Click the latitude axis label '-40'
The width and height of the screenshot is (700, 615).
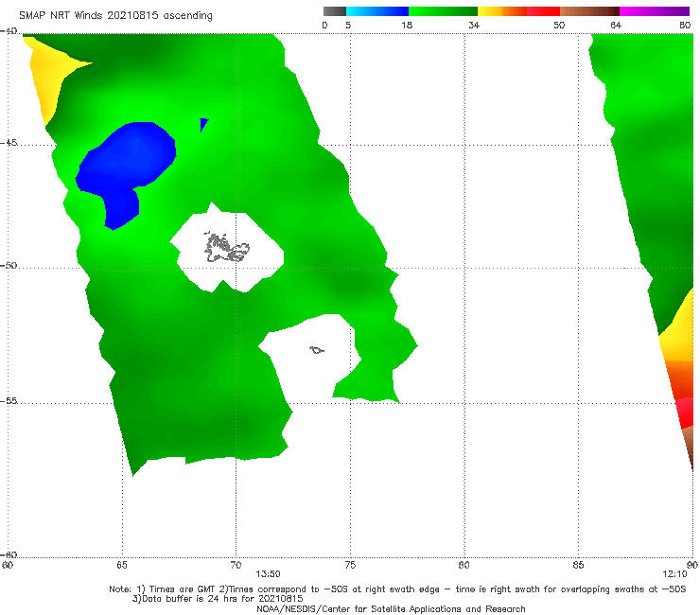point(9,31)
